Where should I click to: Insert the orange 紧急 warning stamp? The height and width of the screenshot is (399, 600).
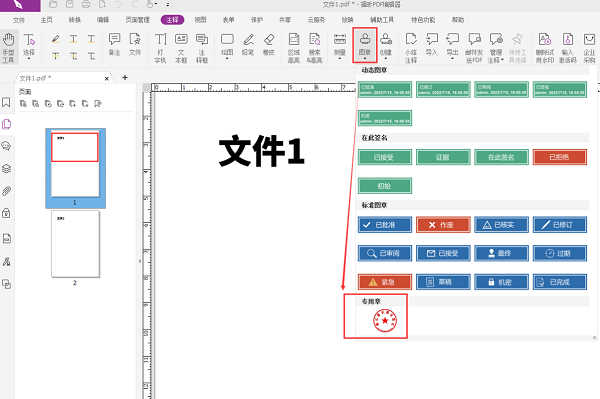point(385,282)
